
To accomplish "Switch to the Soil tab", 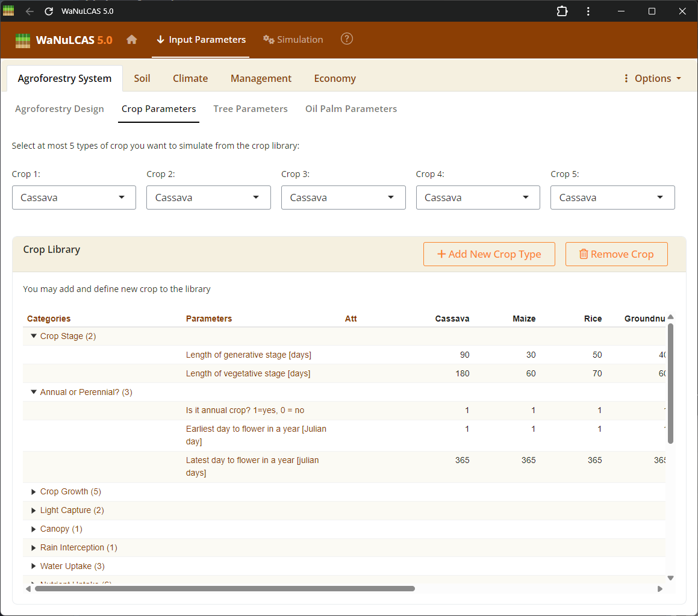I will pyautogui.click(x=142, y=78).
